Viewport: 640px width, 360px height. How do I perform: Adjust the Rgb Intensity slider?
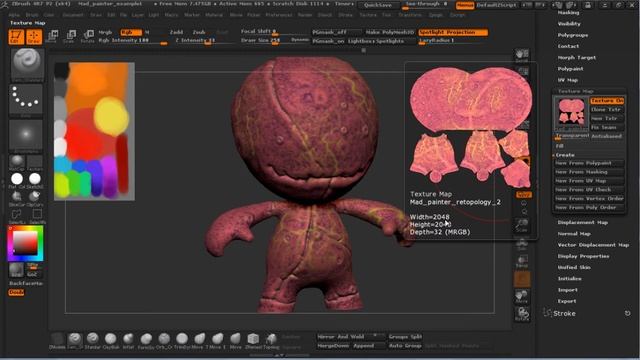coord(133,41)
